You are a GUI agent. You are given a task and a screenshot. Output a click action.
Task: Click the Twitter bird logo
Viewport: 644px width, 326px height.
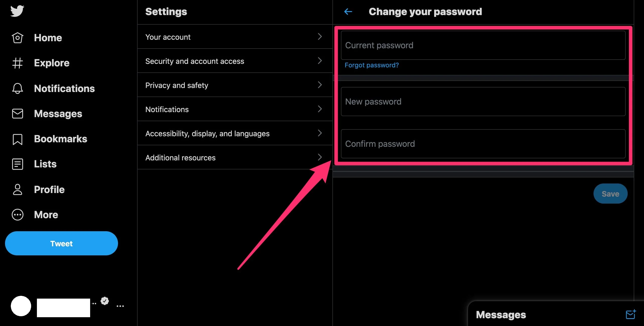pos(17,11)
